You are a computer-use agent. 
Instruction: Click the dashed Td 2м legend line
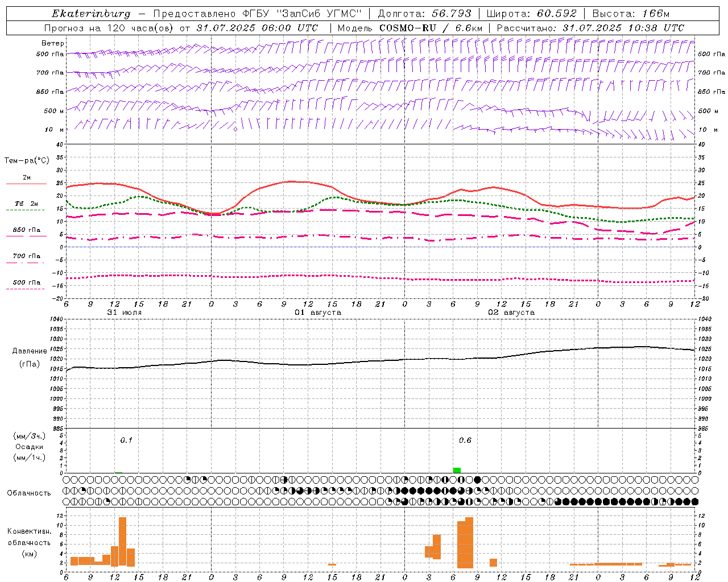(x=25, y=210)
